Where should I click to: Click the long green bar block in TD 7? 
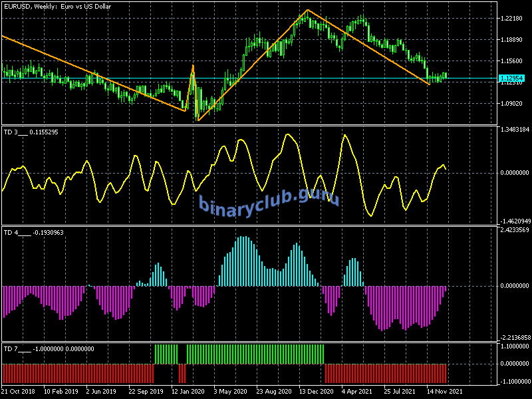[255, 354]
